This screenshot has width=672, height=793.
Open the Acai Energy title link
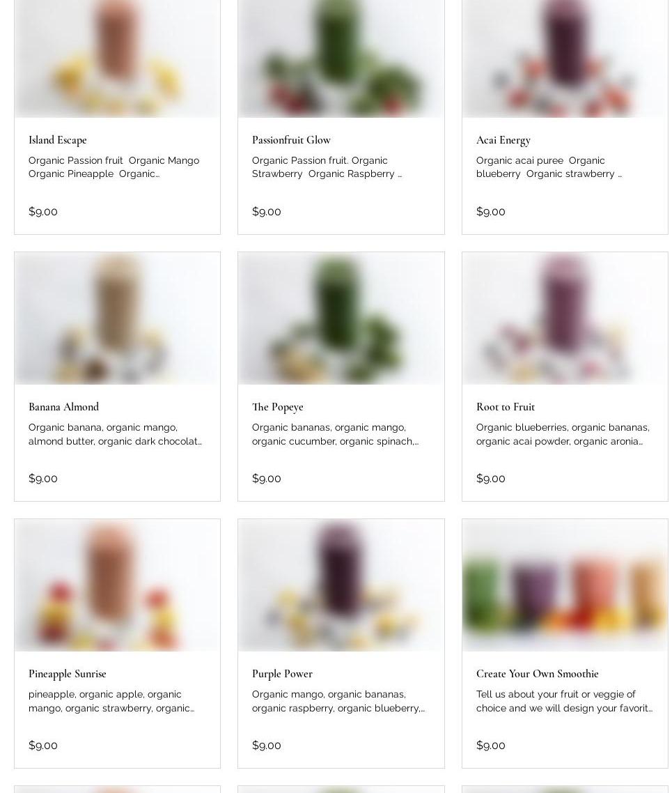tap(503, 140)
